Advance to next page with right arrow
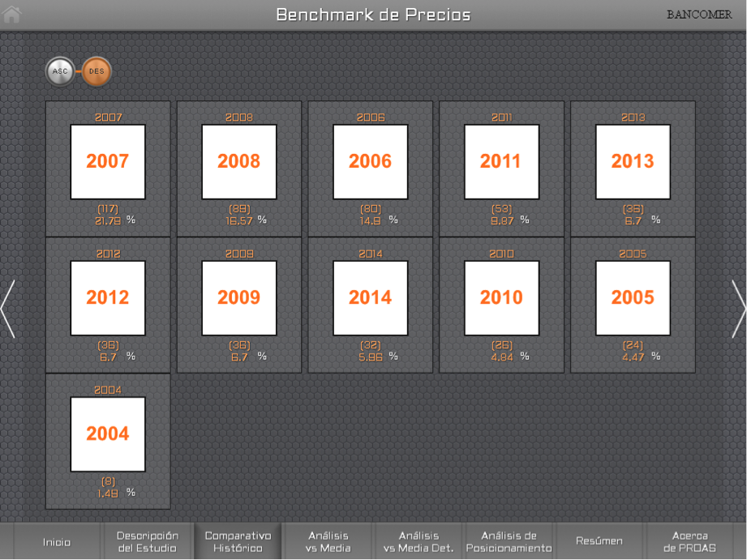This screenshot has height=560, width=747. tap(738, 309)
